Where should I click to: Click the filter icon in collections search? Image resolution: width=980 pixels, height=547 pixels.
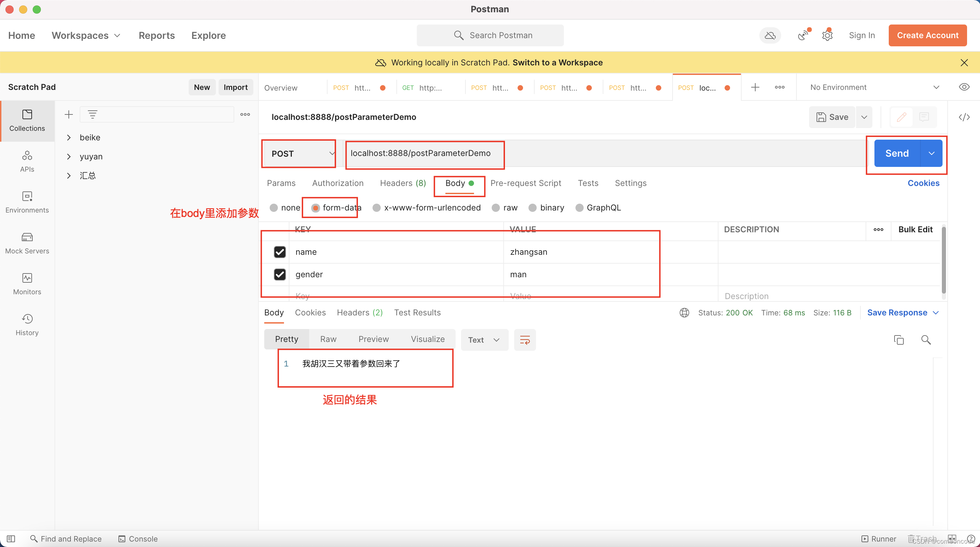point(92,114)
